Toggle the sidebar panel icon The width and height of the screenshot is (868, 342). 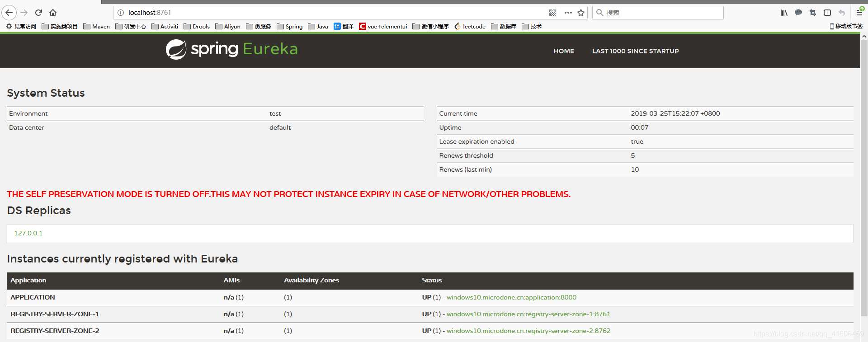pyautogui.click(x=827, y=13)
